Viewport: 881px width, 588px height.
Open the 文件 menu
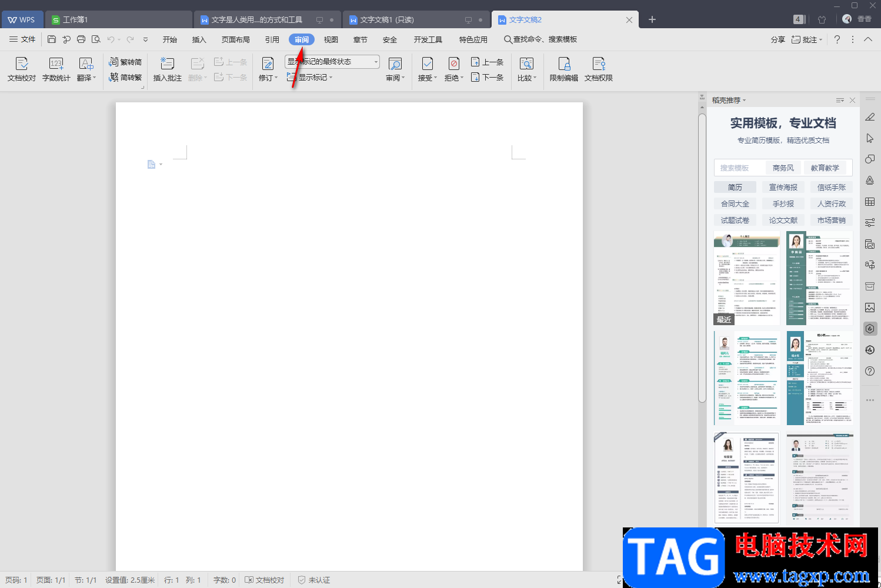[22, 39]
